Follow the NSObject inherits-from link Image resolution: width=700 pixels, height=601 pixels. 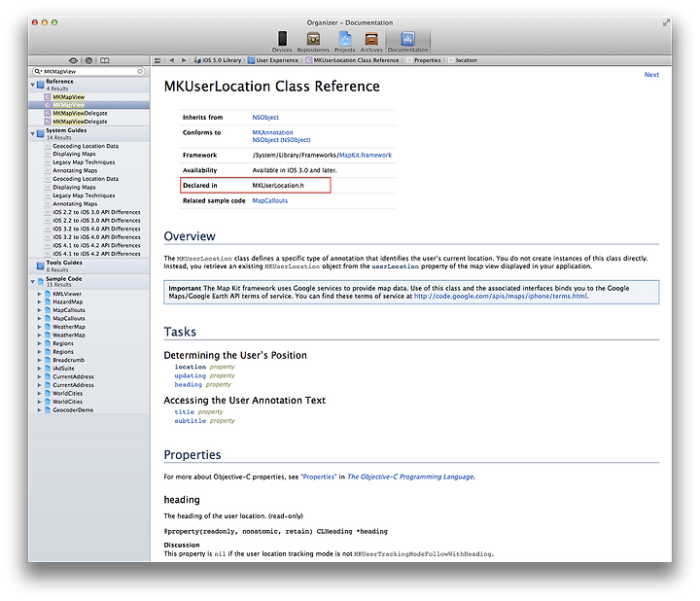coord(265,118)
